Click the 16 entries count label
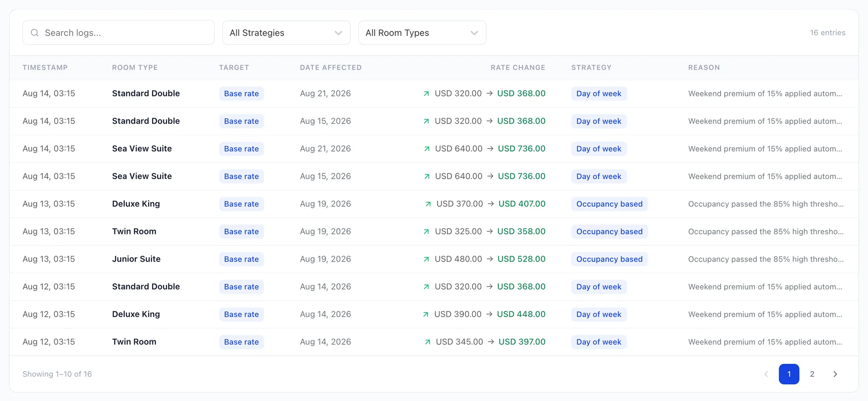Screen dimensions: 868x401 [827, 33]
